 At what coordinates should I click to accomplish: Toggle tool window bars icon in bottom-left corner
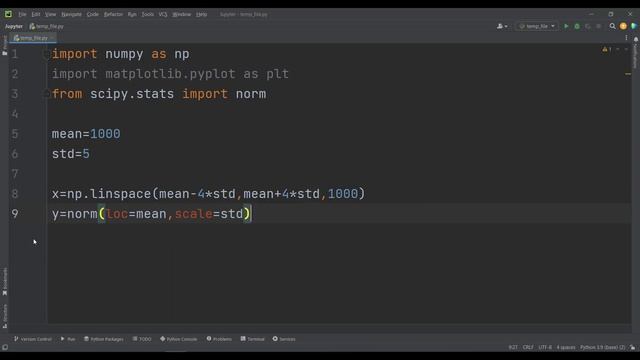[x=5, y=347]
